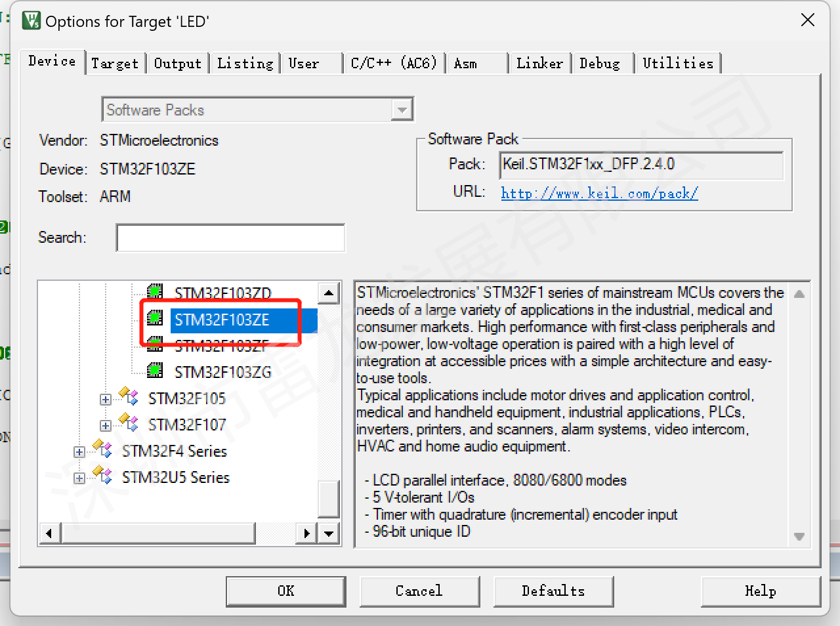Click the STMicroelectronics vendor value

click(159, 140)
